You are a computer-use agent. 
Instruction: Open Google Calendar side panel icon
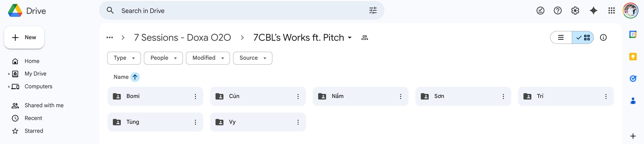(x=633, y=34)
